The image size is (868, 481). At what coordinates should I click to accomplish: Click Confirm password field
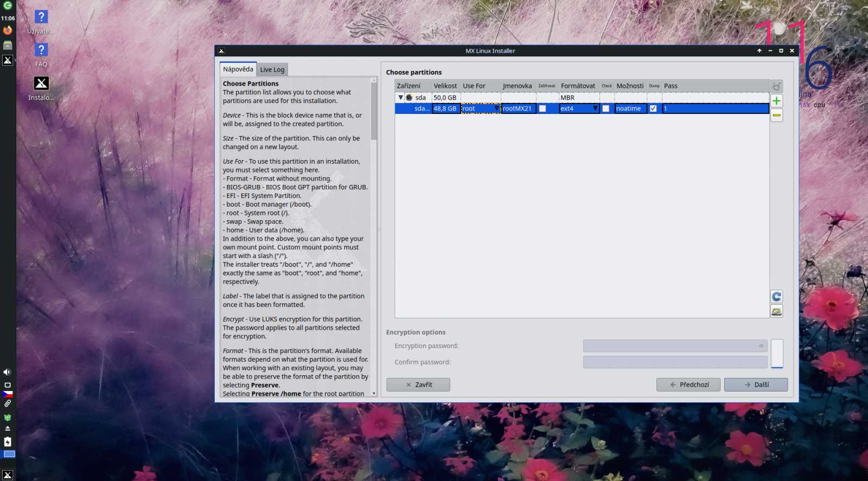(x=675, y=362)
